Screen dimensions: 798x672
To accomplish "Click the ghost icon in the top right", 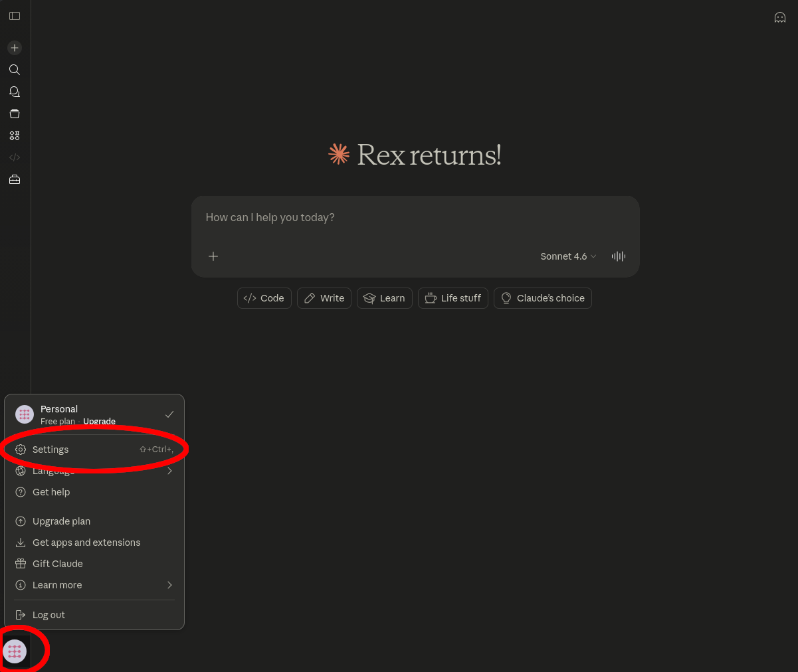I will point(779,17).
